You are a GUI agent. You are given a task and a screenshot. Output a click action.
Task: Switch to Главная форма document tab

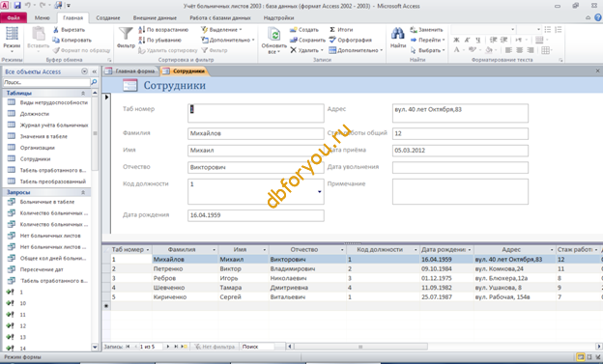pyautogui.click(x=130, y=71)
